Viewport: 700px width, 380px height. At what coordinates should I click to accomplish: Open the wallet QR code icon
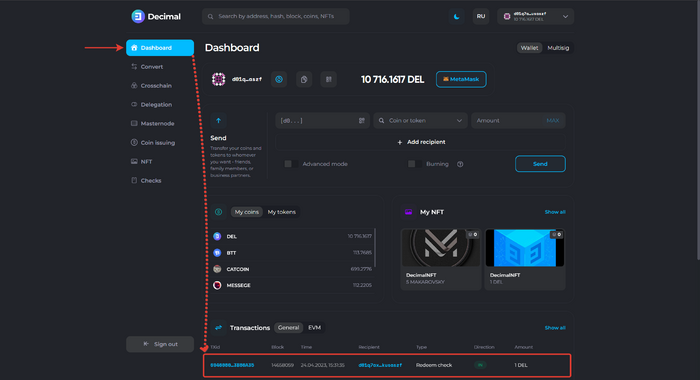(329, 79)
